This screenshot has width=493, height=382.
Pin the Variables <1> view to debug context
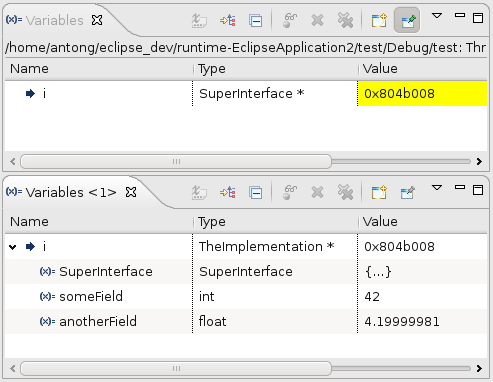(407, 193)
